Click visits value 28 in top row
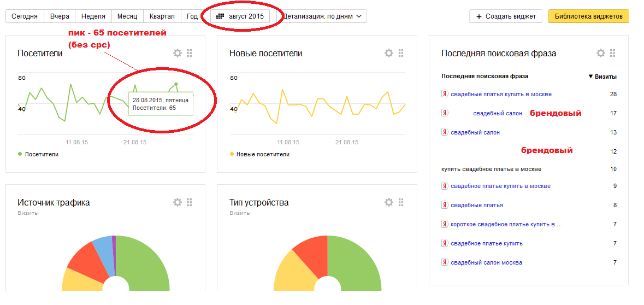 click(x=613, y=94)
